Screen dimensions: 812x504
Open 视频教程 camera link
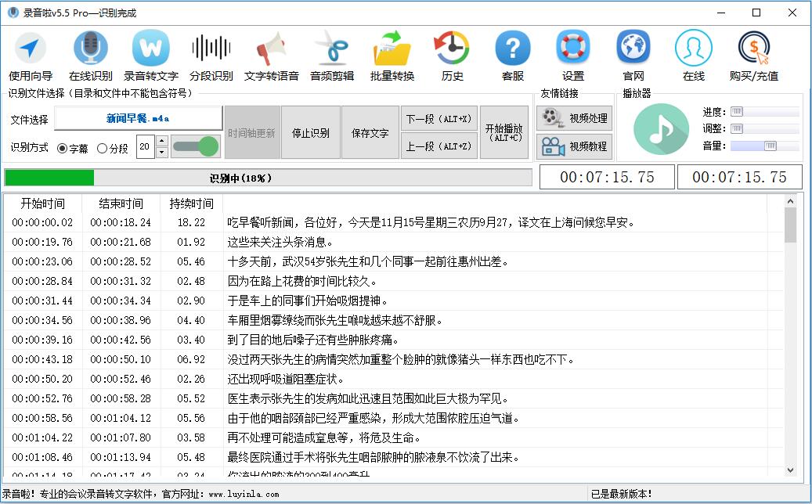[x=574, y=146]
